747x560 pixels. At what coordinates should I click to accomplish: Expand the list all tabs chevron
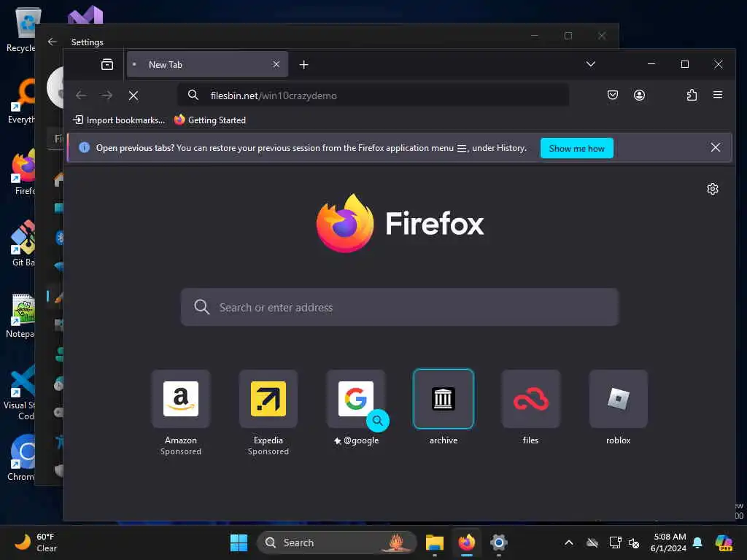(591, 64)
